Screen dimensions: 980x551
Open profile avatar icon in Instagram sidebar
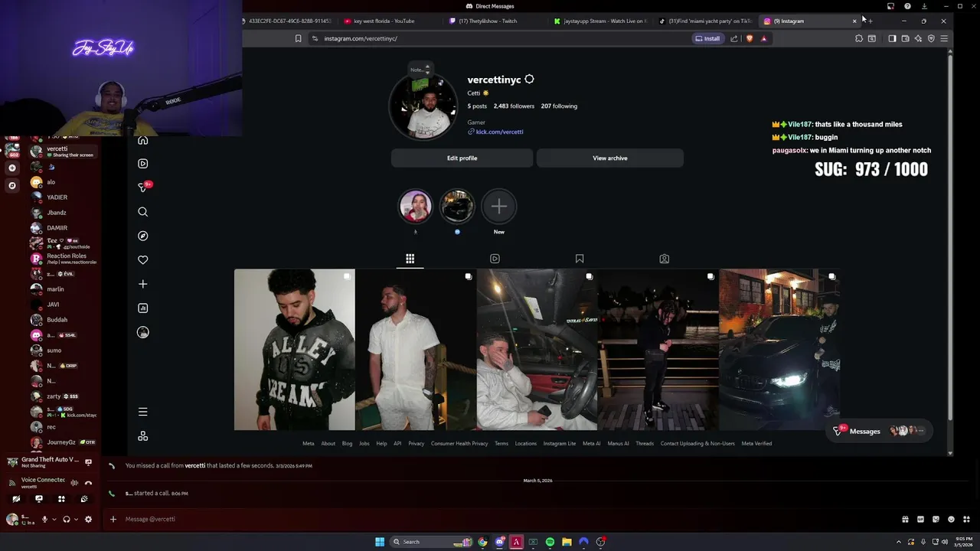(x=142, y=332)
